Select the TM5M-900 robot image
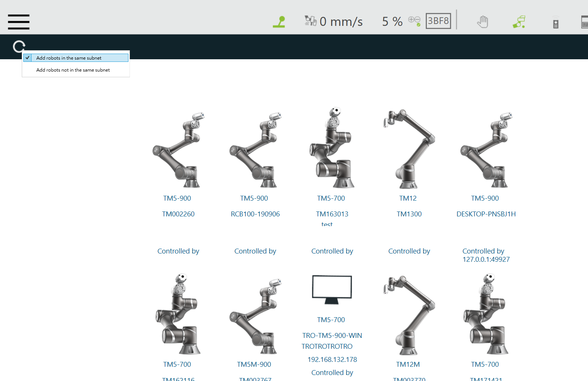 pos(255,316)
